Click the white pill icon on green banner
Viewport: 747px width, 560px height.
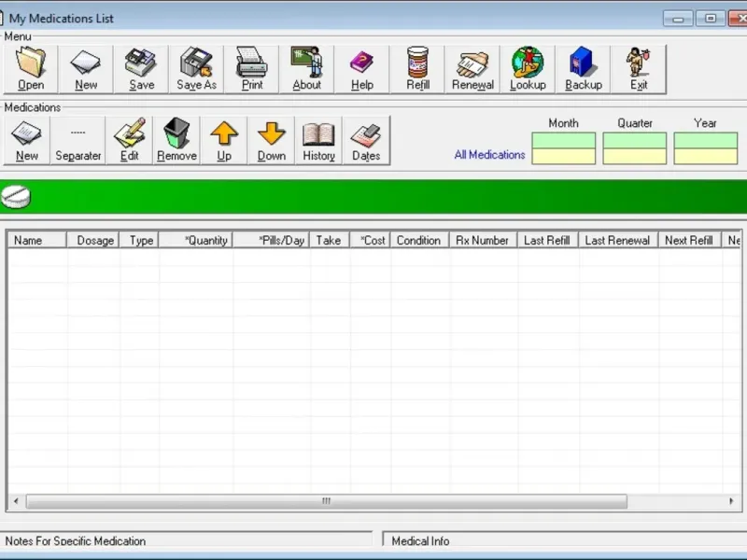16,197
